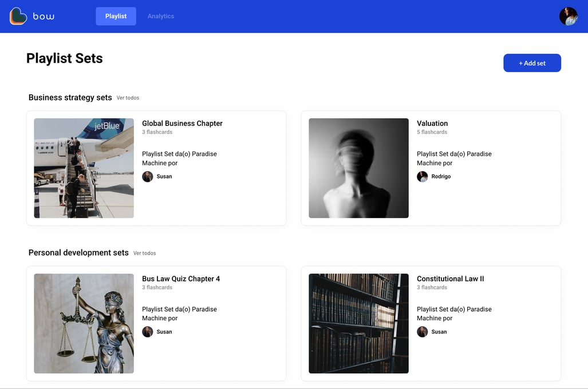This screenshot has height=389, width=588.
Task: Open Ver todos for Personal development sets
Action: (x=145, y=253)
